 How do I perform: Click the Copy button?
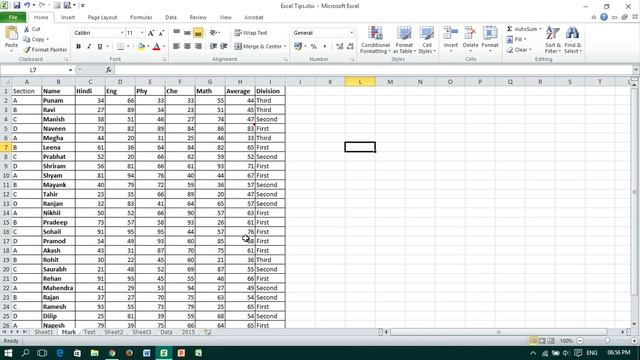point(36,39)
